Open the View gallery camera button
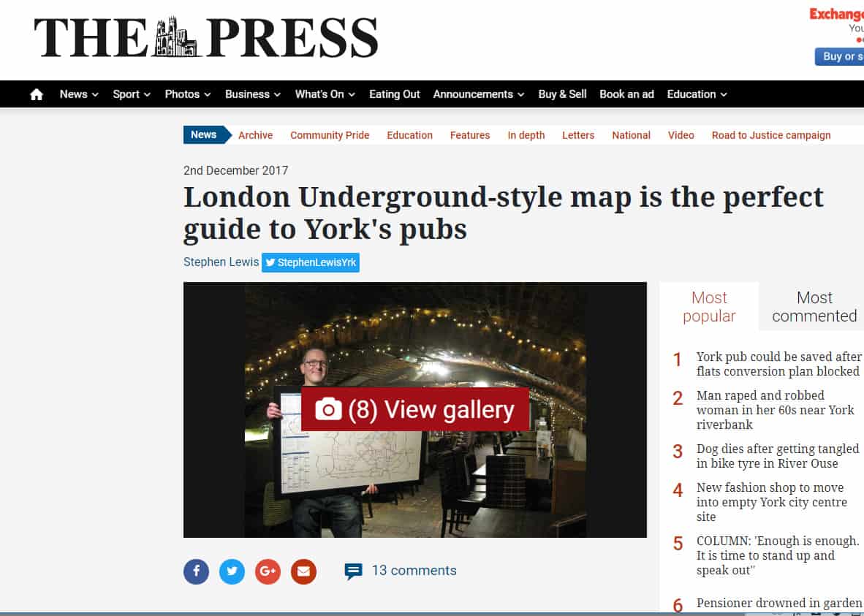Image resolution: width=864 pixels, height=616 pixels. point(414,410)
